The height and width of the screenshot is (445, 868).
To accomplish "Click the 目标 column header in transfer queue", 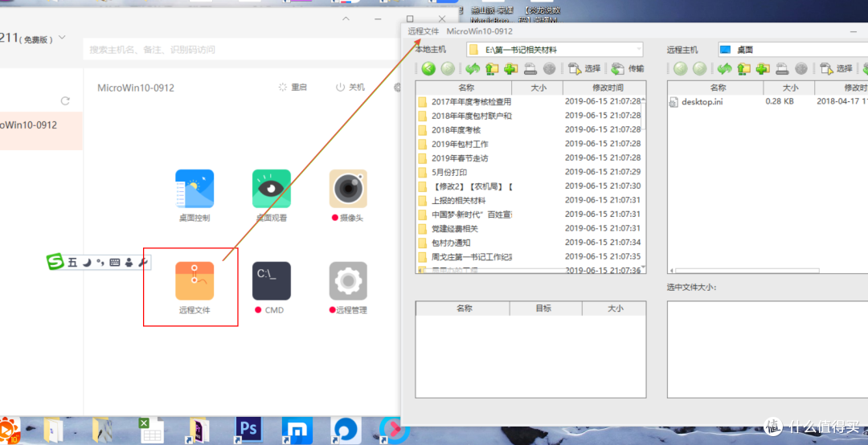I will click(x=545, y=308).
